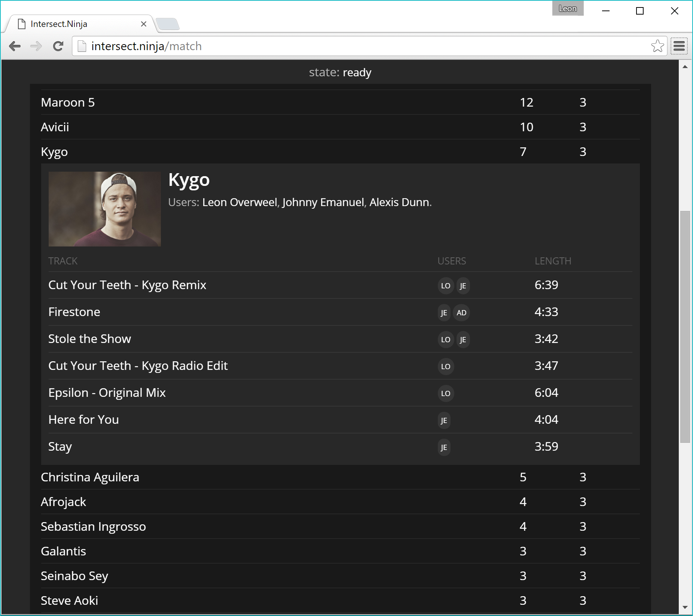Click the Here for You track title
693x616 pixels.
(83, 420)
